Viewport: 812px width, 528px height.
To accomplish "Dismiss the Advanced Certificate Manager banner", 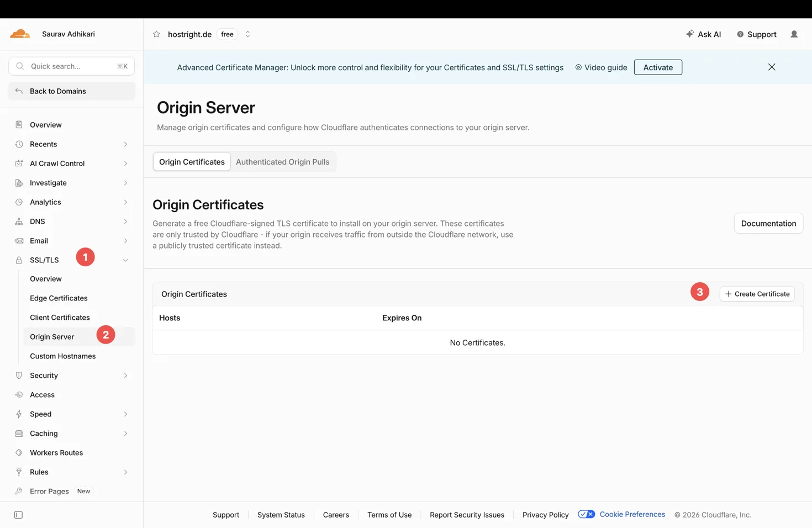I will (772, 67).
